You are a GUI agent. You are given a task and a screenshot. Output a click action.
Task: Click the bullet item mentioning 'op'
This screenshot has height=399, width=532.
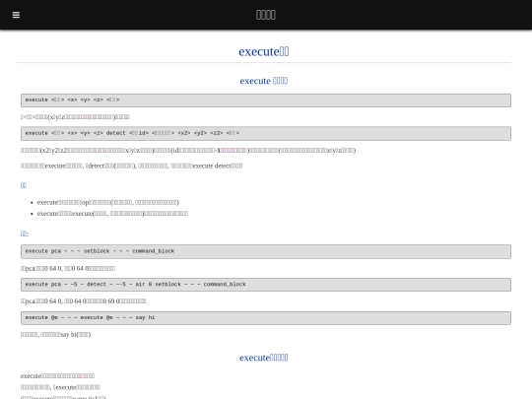(x=108, y=203)
